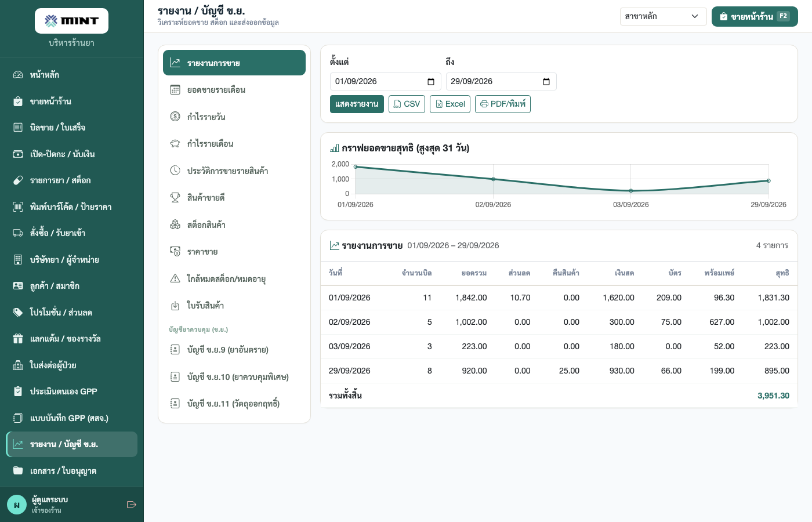812x522 pixels.
Task: Open หน้าหลัก from the sidebar
Action: click(71, 74)
